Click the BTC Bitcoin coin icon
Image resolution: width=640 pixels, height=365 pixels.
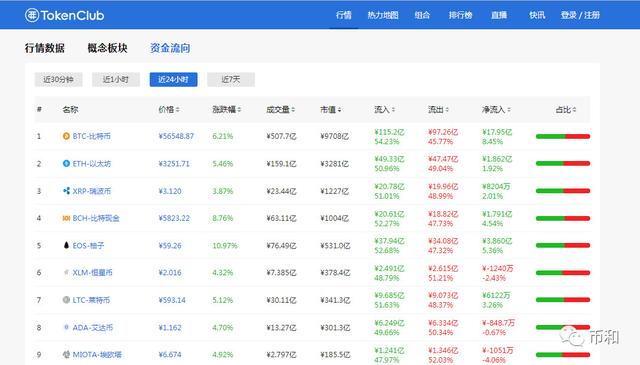coord(66,136)
